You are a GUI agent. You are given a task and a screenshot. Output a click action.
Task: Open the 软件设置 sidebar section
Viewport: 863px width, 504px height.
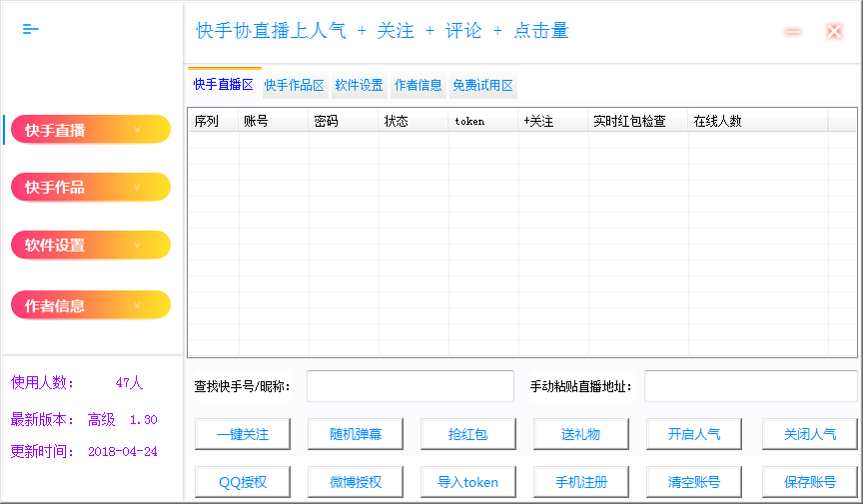click(x=91, y=245)
